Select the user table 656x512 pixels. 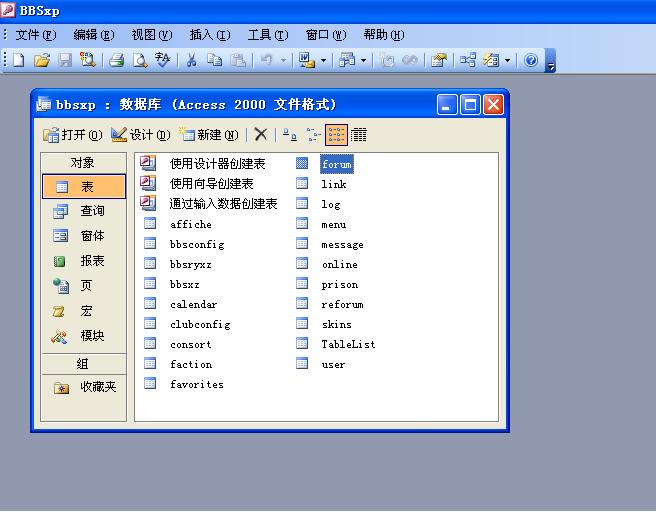(333, 365)
